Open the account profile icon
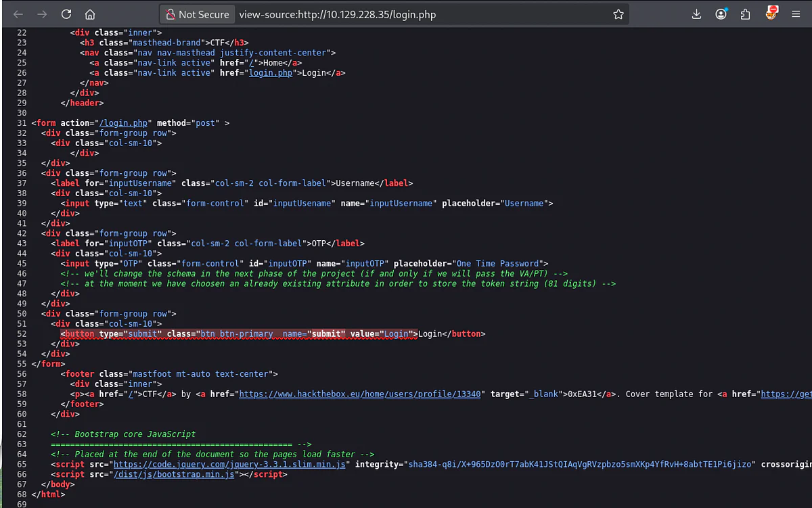 (x=721, y=14)
